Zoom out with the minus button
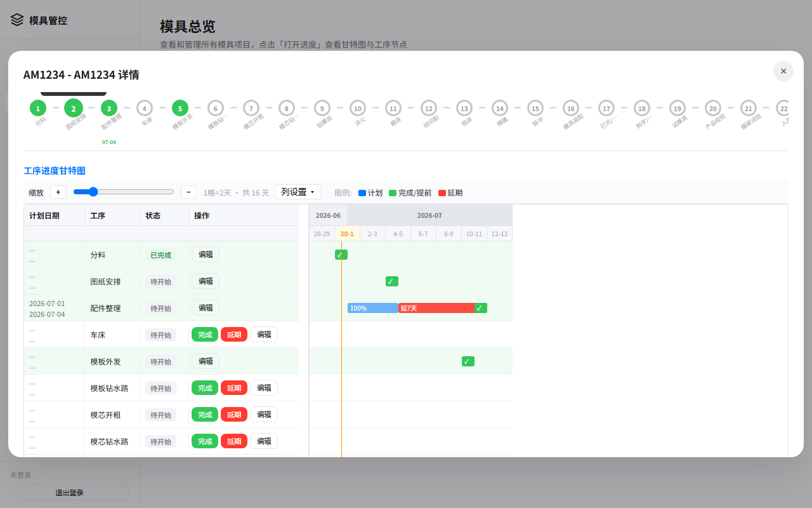The image size is (812, 508). point(188,192)
